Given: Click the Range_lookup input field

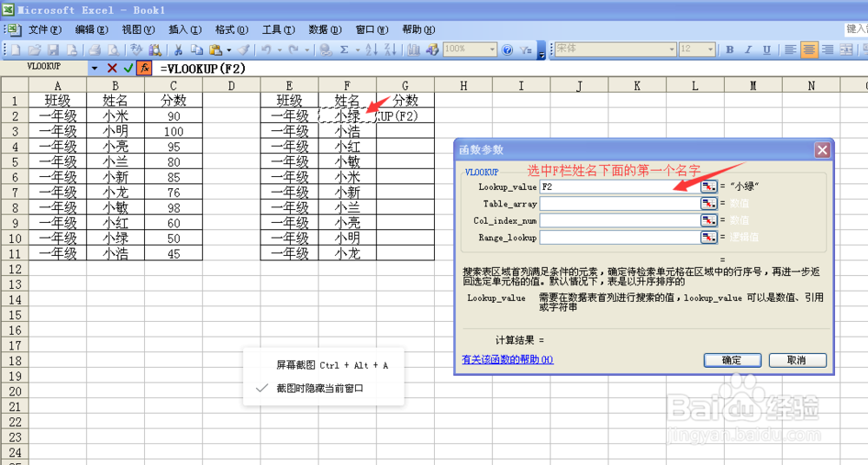Looking at the screenshot, I should 620,238.
